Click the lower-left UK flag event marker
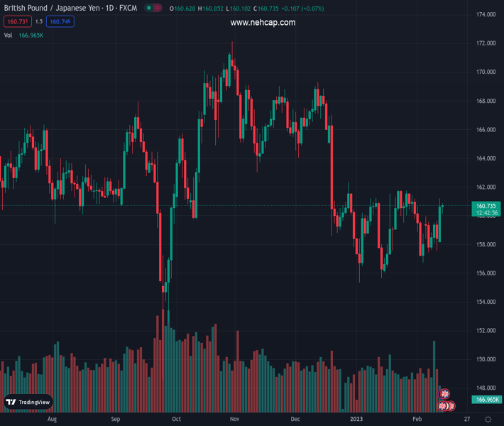Screen dimensions: 504x426 (x=442, y=406)
